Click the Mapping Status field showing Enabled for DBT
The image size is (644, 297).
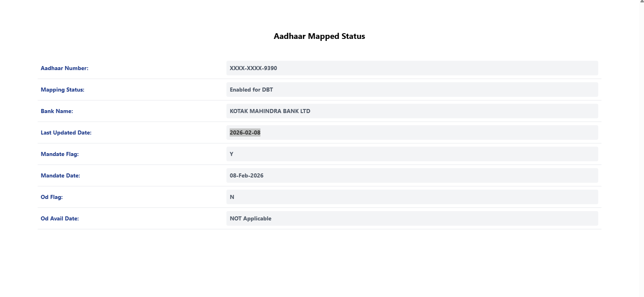(x=412, y=90)
